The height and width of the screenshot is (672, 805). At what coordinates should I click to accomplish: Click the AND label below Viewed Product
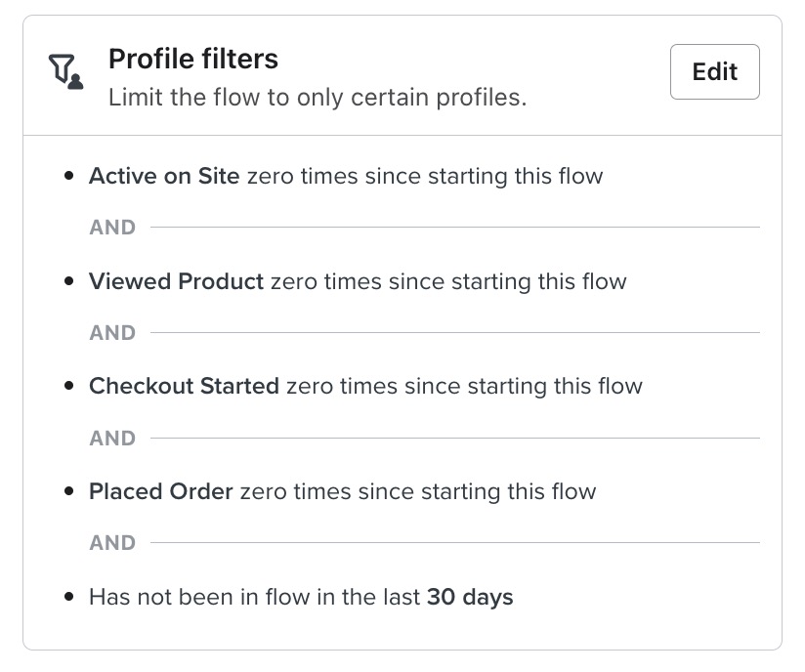pyautogui.click(x=112, y=333)
